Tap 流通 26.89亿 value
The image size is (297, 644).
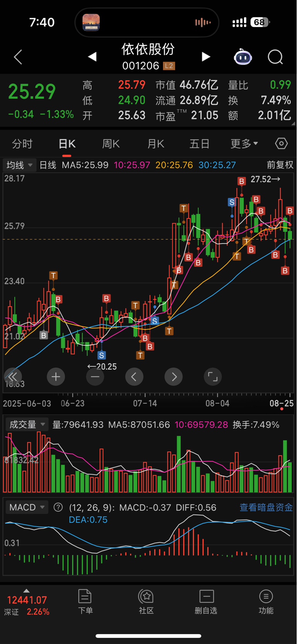pyautogui.click(x=199, y=100)
